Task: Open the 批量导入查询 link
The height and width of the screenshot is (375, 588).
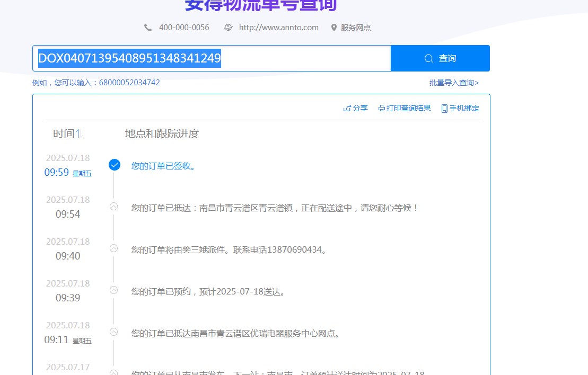Action: coord(454,83)
